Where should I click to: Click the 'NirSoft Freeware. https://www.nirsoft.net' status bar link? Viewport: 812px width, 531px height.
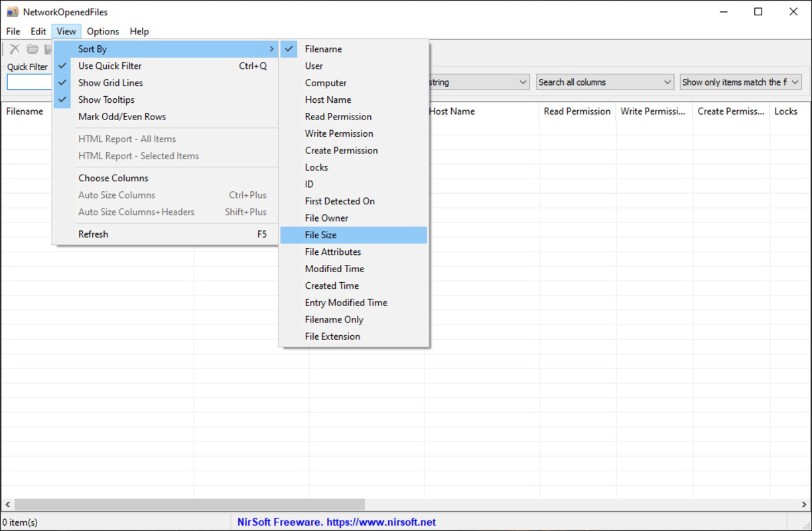click(336, 522)
